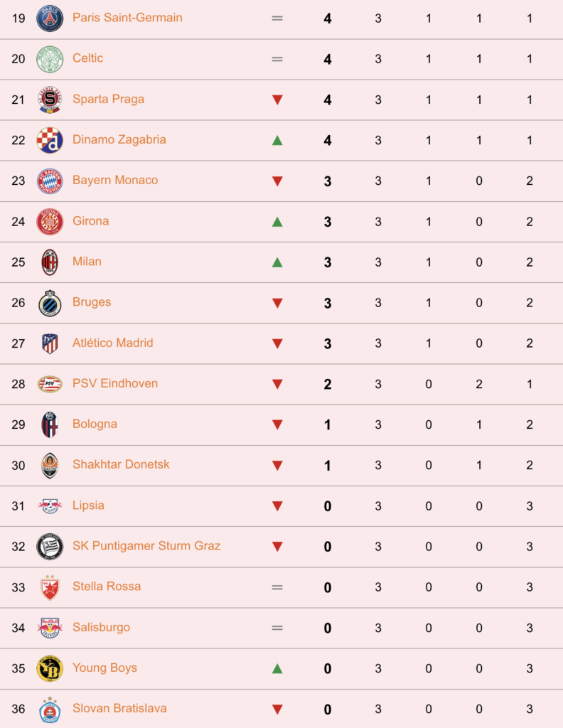
Task: Click the Bruges club badge
Action: click(50, 303)
